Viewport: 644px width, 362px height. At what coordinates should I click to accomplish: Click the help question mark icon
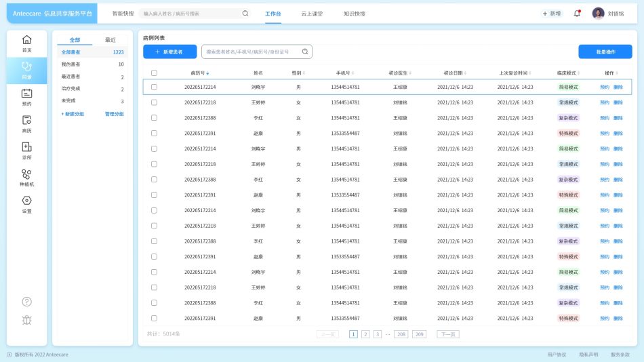click(26, 302)
